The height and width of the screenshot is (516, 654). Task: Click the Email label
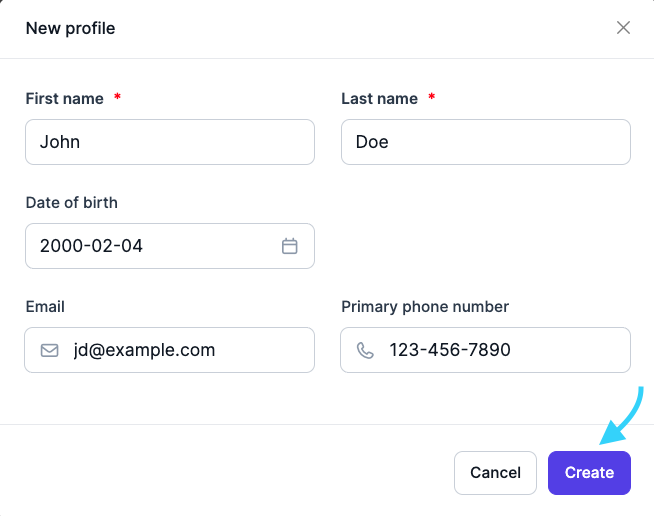coord(45,307)
